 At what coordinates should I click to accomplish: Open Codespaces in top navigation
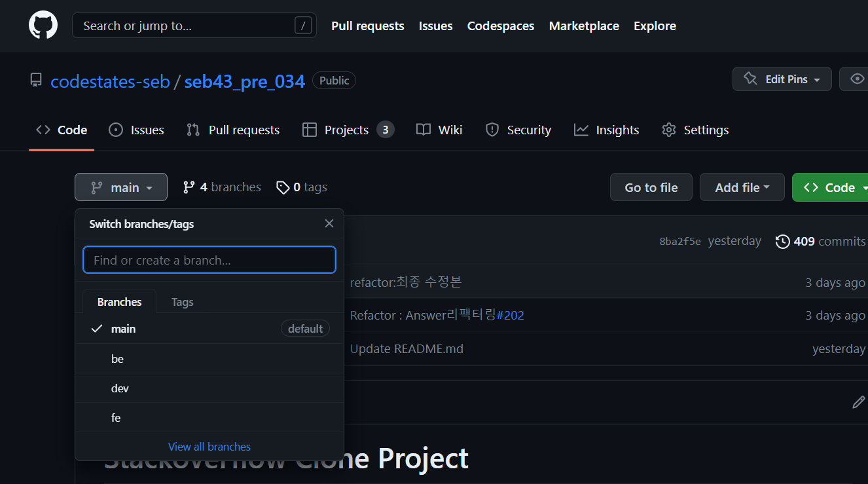coord(501,26)
